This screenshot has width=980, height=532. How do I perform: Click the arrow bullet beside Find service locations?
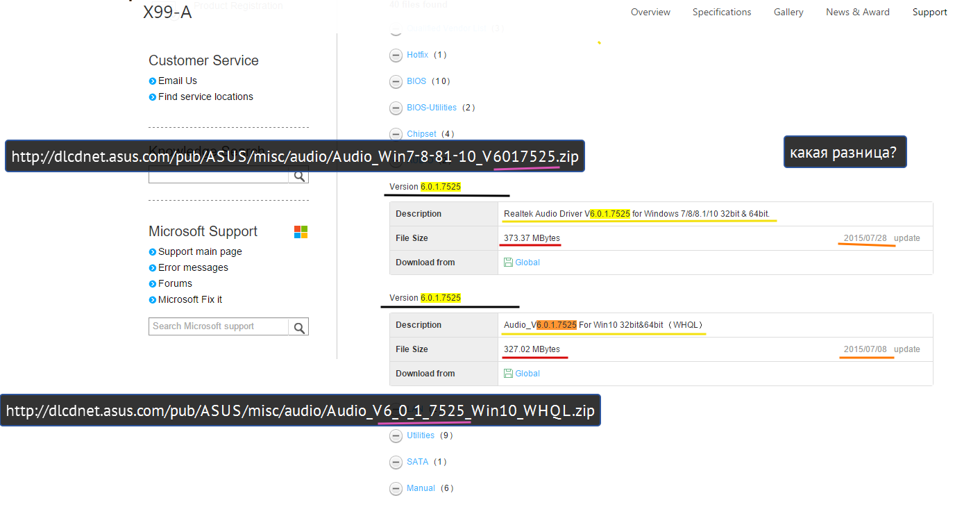[153, 97]
